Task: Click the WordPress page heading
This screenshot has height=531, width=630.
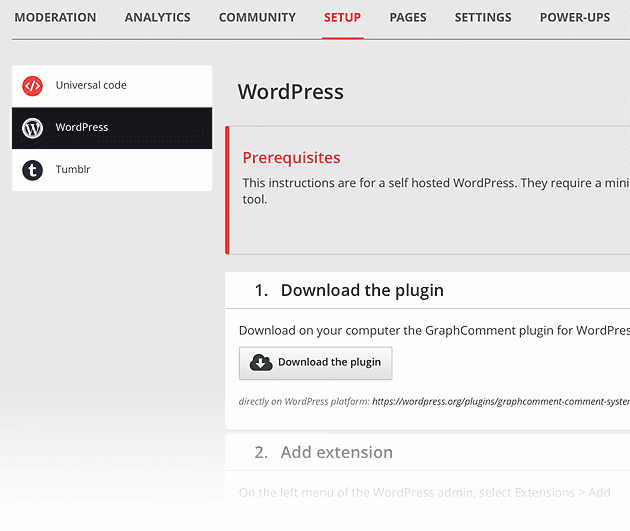Action: tap(290, 92)
